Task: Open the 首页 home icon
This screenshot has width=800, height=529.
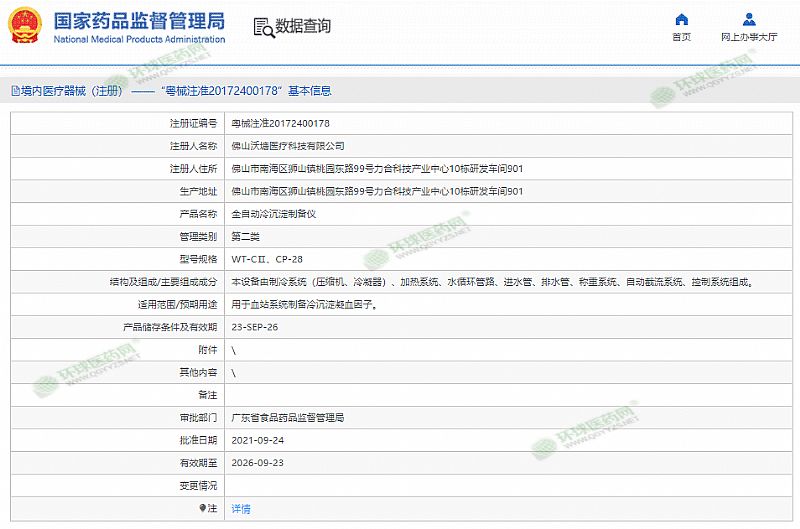Action: [681, 20]
